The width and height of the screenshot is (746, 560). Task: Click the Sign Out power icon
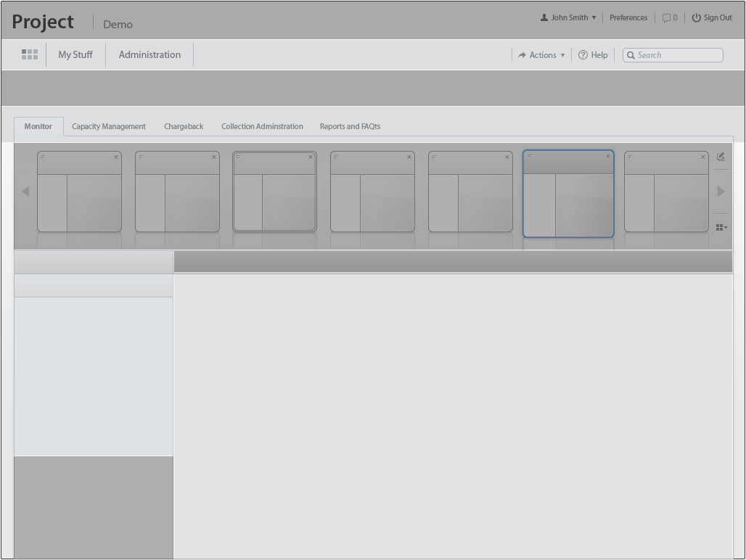click(x=696, y=18)
